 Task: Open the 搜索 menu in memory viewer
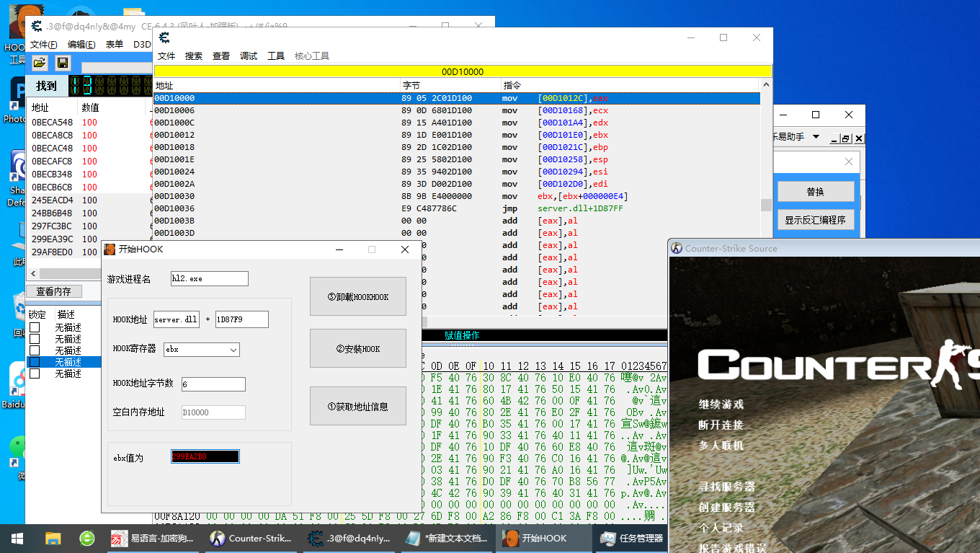pyautogui.click(x=193, y=56)
